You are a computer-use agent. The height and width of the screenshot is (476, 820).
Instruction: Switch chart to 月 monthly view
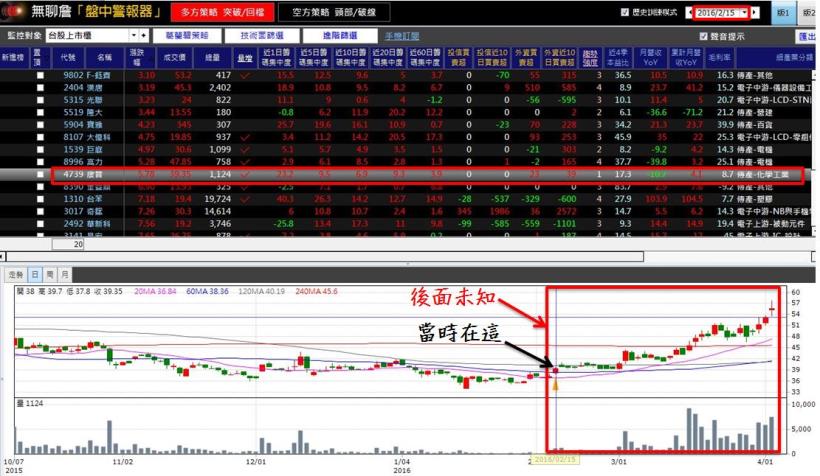64,275
